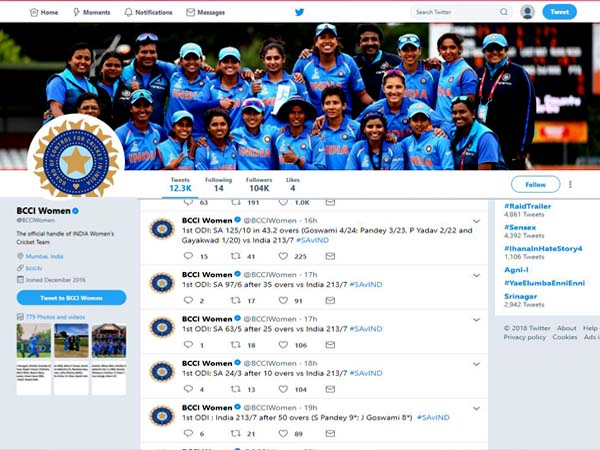Reply to the SA 125/10 tweet
The image size is (600, 450).
point(188,256)
